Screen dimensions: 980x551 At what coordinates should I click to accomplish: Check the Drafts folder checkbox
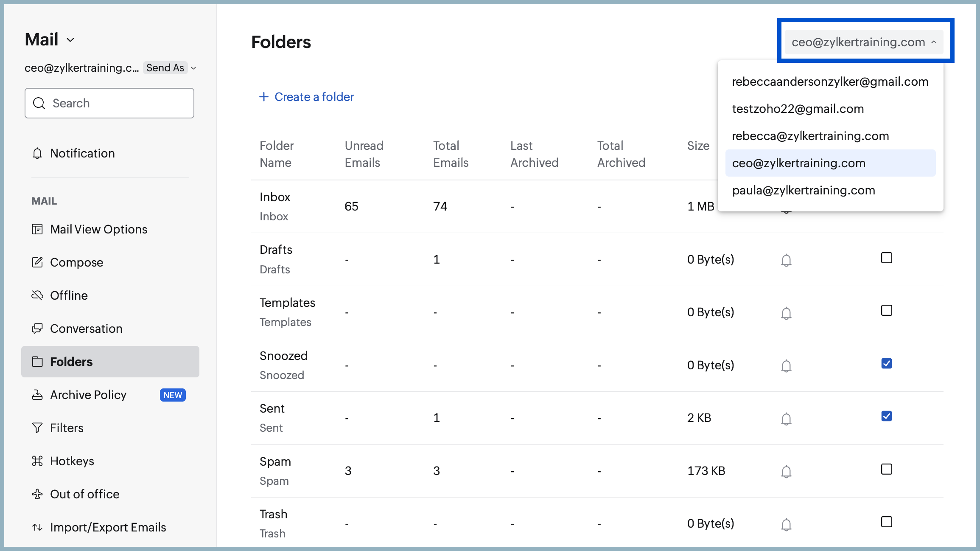tap(887, 258)
